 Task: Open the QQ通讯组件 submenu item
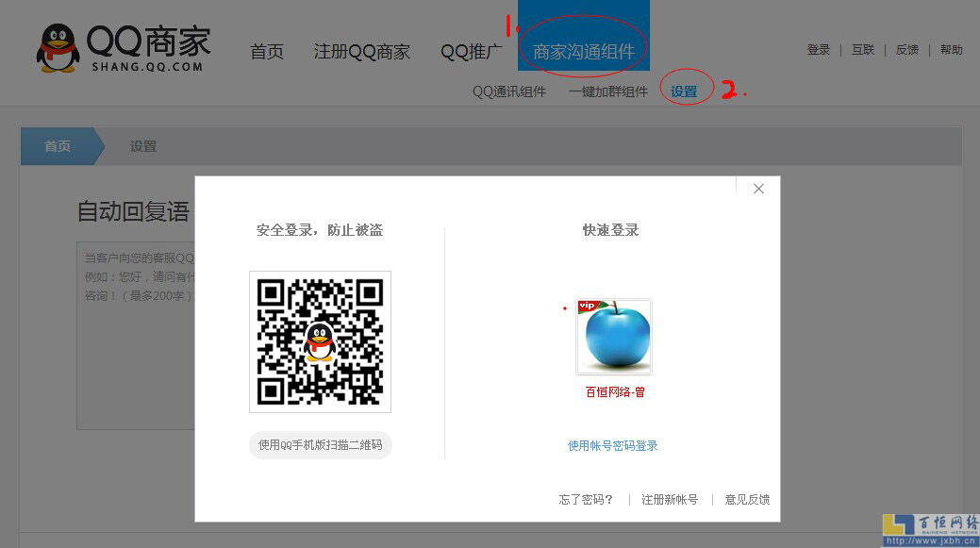pyautogui.click(x=509, y=91)
